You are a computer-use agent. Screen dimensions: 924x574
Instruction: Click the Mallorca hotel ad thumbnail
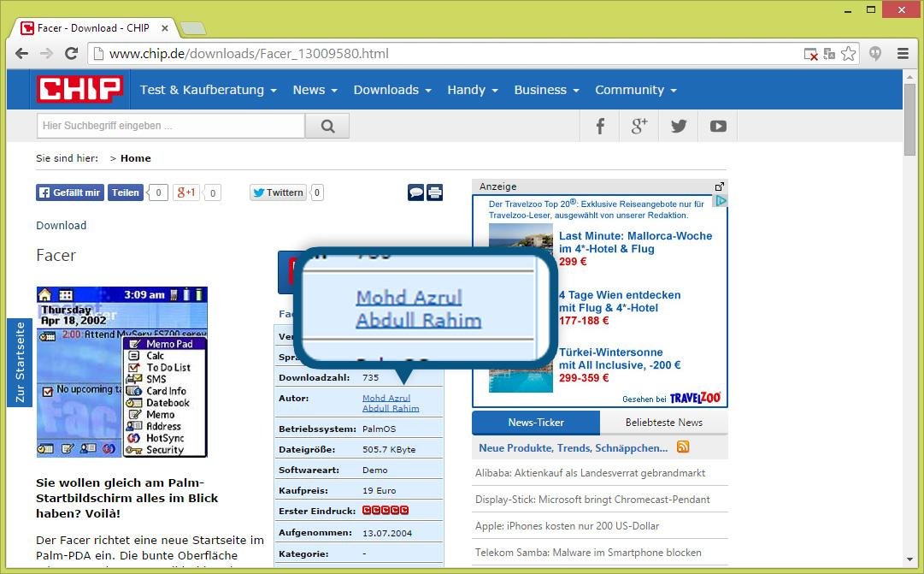click(521, 234)
